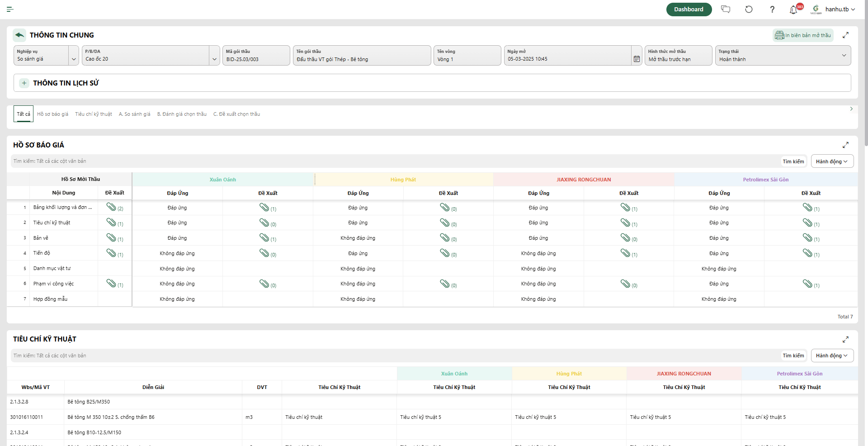Open Hùng Phát attachment for Bảng khối lượng row
Image resolution: width=868 pixels, height=446 pixels.
[x=445, y=207]
